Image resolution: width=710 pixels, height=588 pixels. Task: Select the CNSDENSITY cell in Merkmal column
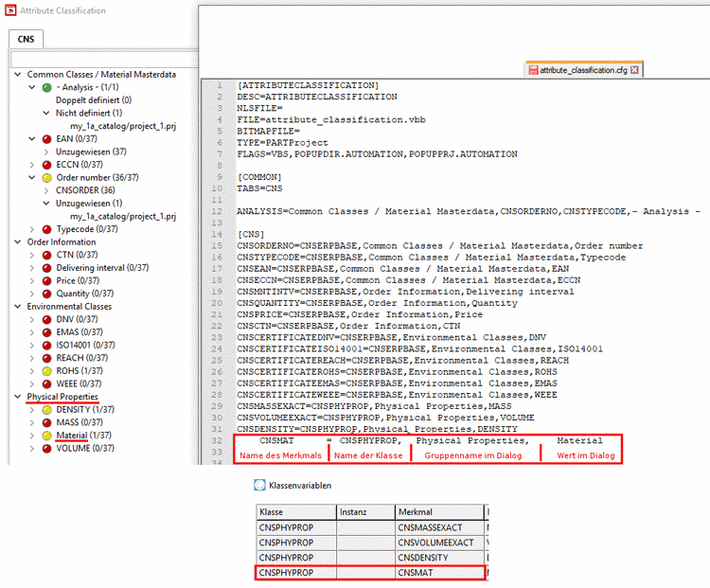[439, 558]
